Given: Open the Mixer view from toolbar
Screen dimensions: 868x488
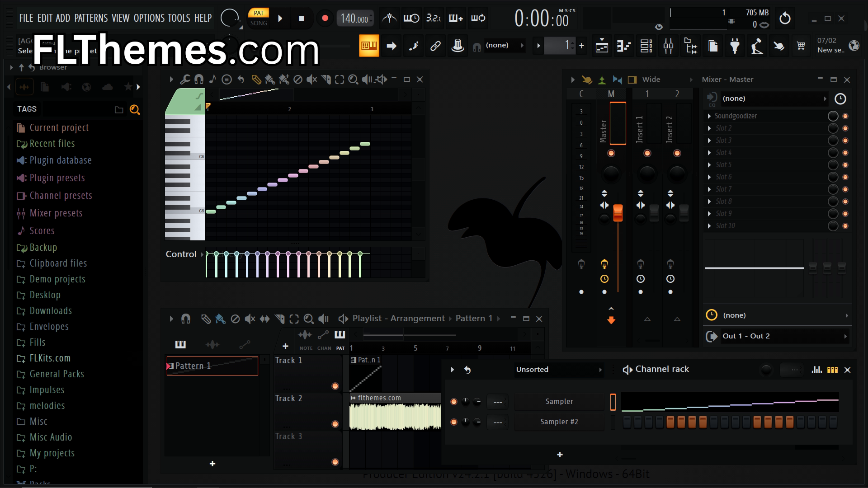Looking at the screenshot, I should (668, 46).
